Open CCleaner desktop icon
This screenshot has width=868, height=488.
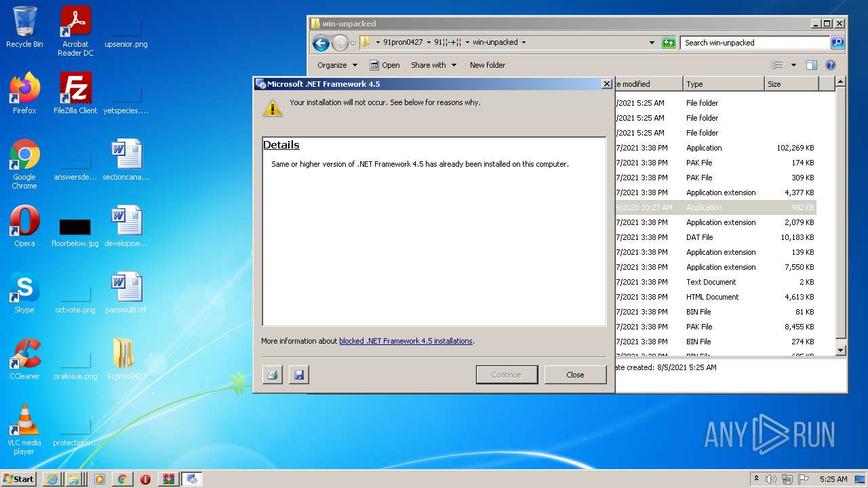pyautogui.click(x=24, y=359)
